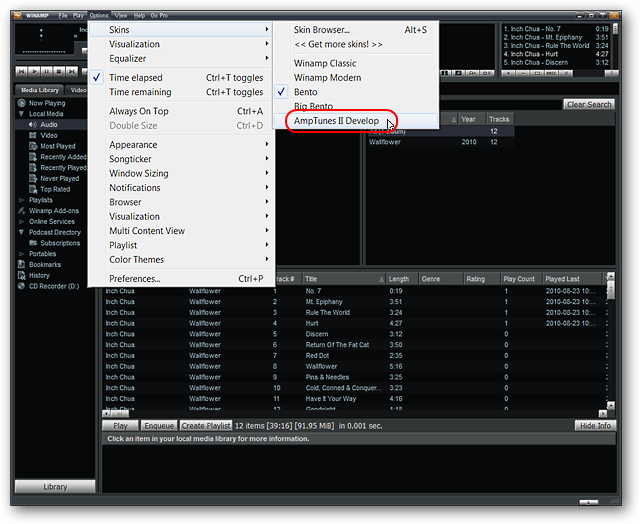Click the playlist add (+) button

508,73
